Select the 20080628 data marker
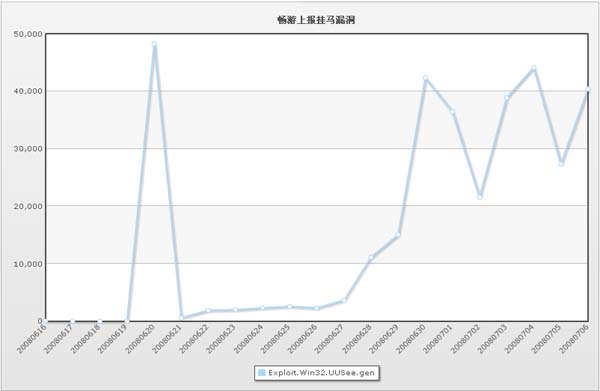600x391 pixels. (371, 257)
